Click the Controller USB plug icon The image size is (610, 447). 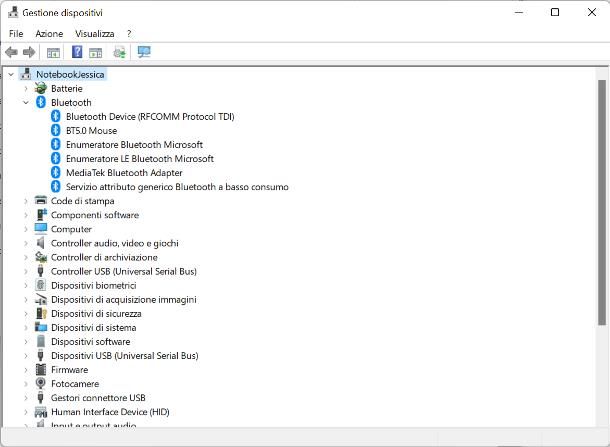[x=40, y=271]
